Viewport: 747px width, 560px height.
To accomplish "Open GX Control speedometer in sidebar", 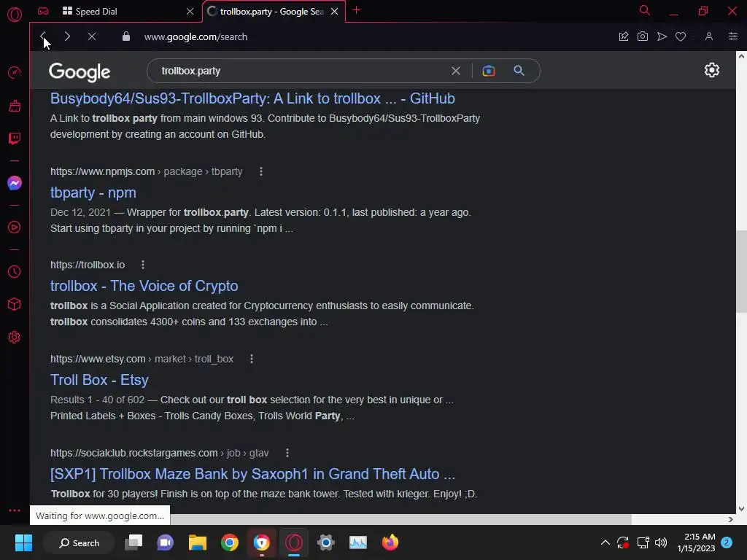I will 15,73.
